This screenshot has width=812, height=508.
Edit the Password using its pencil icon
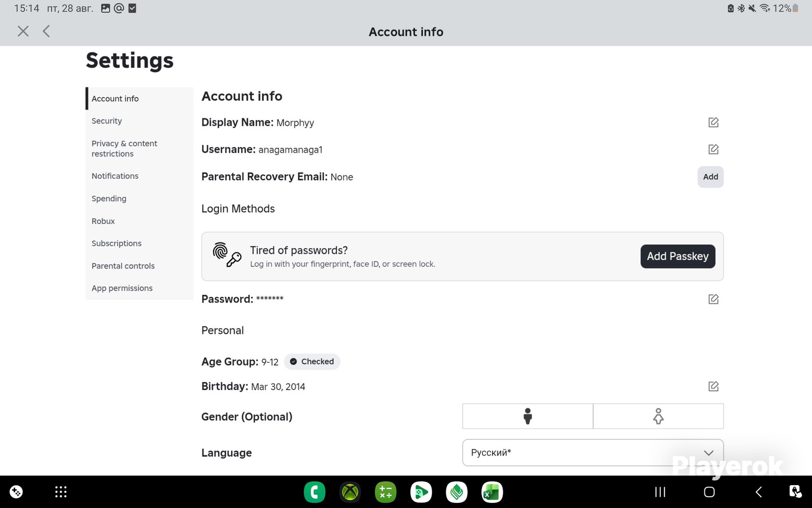713,299
